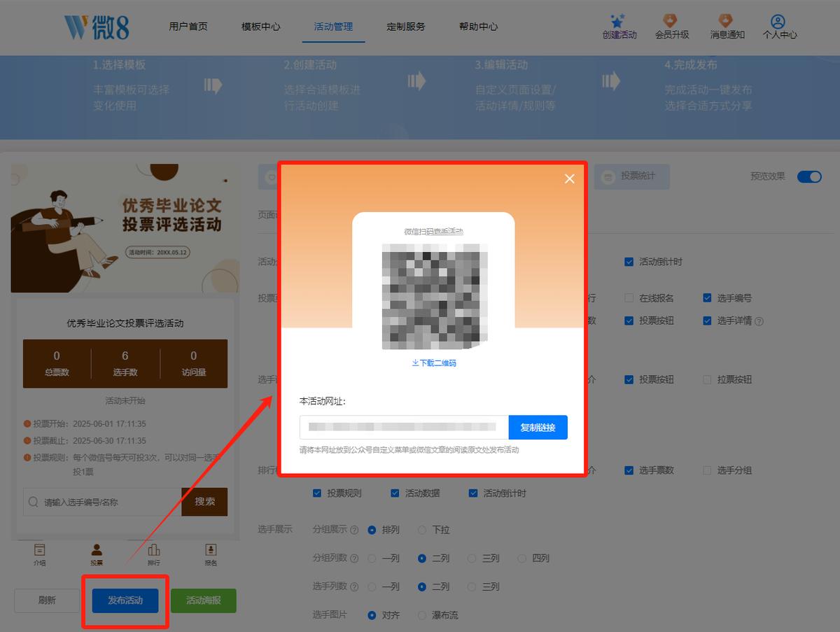Choose 二列 for 分组列数

[422, 559]
